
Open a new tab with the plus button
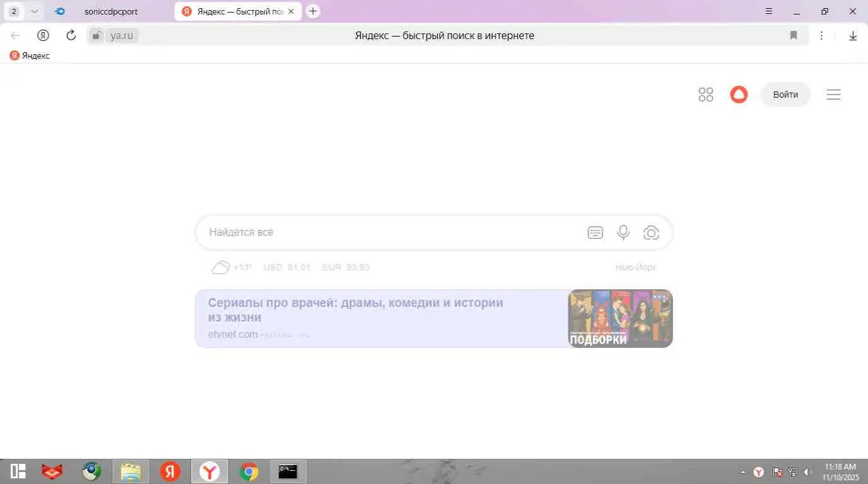pyautogui.click(x=313, y=11)
